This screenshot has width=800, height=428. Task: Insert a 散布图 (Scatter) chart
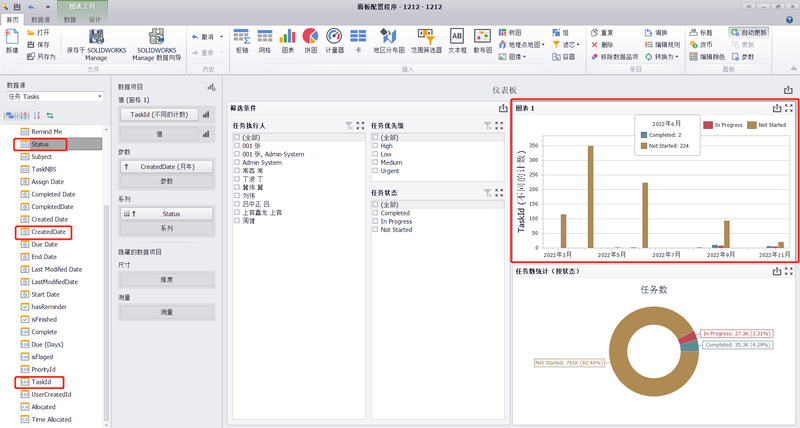482,41
